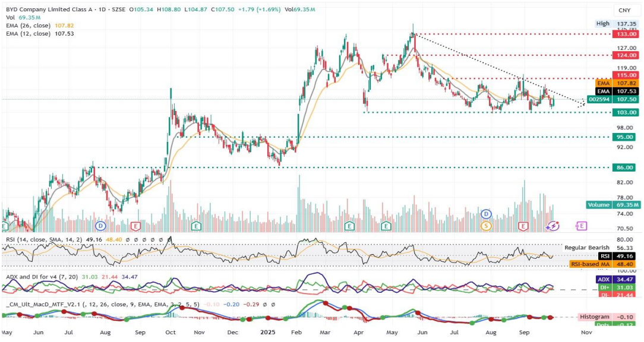This screenshot has height=342, width=644.
Task: Click the green E earnings marker near November 2024
Action: 196,226
